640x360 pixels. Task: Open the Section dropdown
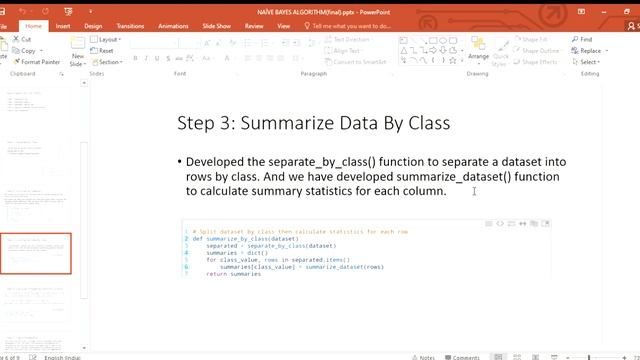107,62
